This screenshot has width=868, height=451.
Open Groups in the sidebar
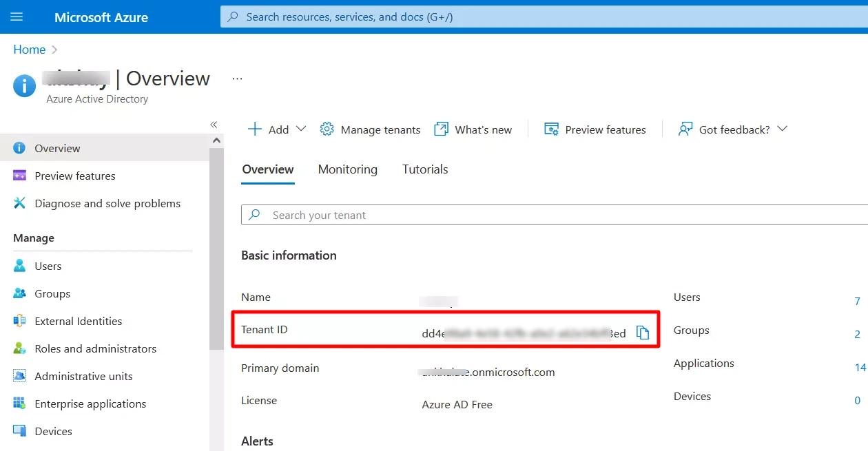click(x=52, y=293)
